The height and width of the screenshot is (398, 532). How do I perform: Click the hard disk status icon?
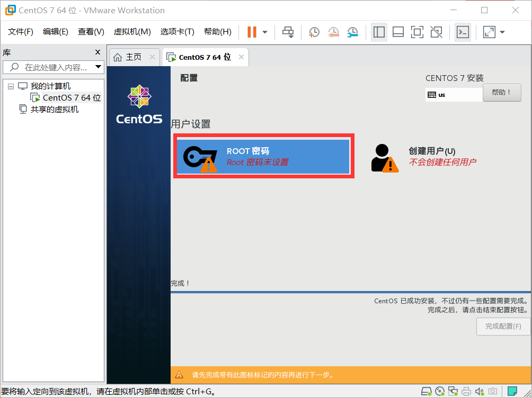pyautogui.click(x=426, y=392)
